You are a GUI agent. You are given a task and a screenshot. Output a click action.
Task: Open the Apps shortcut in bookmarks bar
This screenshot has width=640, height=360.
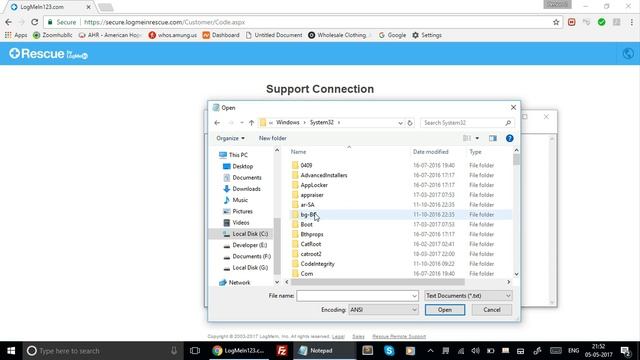pos(16,35)
